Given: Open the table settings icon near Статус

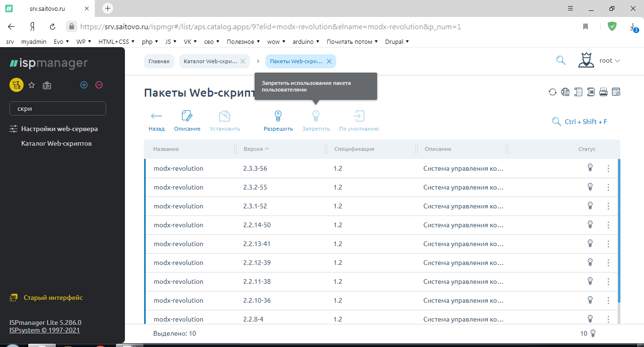Looking at the screenshot, I should pos(616,92).
